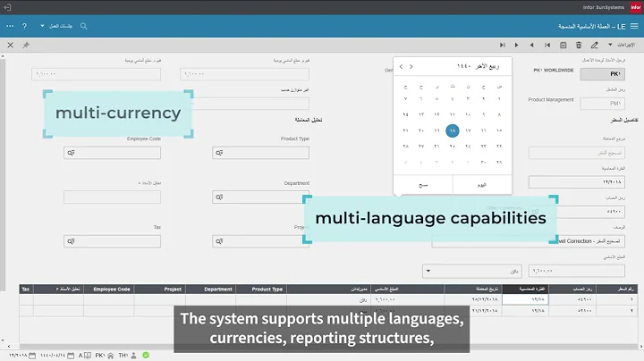Select the highlighted day 18 in calendar

[x=453, y=130]
